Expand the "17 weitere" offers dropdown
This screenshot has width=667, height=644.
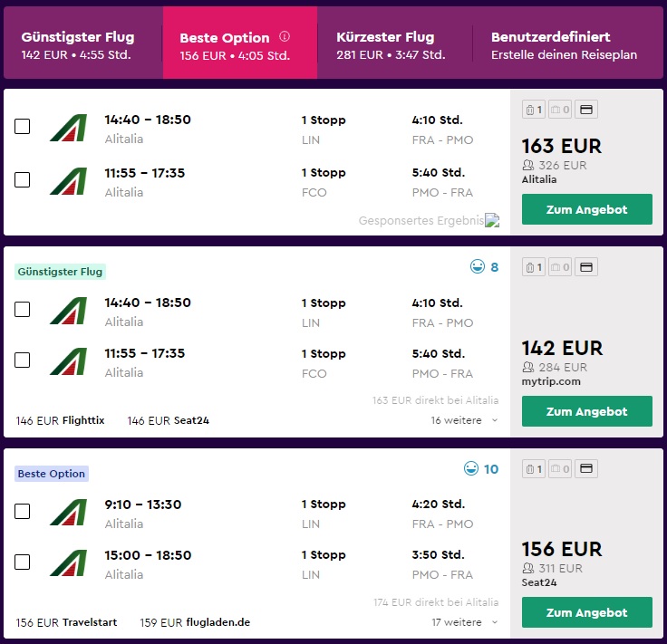click(x=465, y=622)
